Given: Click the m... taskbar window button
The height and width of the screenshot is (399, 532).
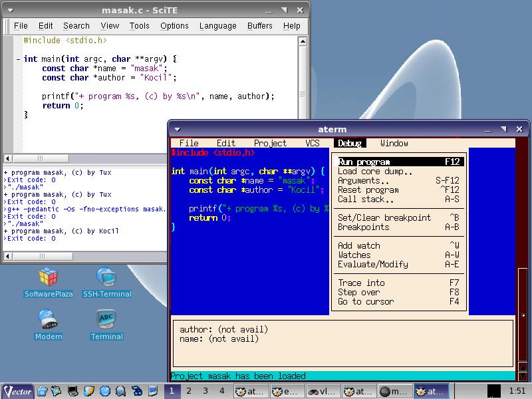Looking at the screenshot, I should pos(395,391).
